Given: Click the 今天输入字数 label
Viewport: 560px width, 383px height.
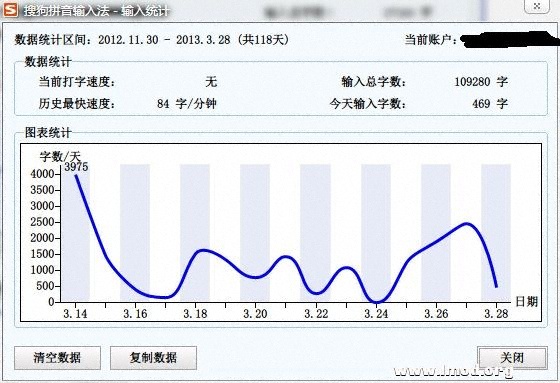Looking at the screenshot, I should [368, 104].
